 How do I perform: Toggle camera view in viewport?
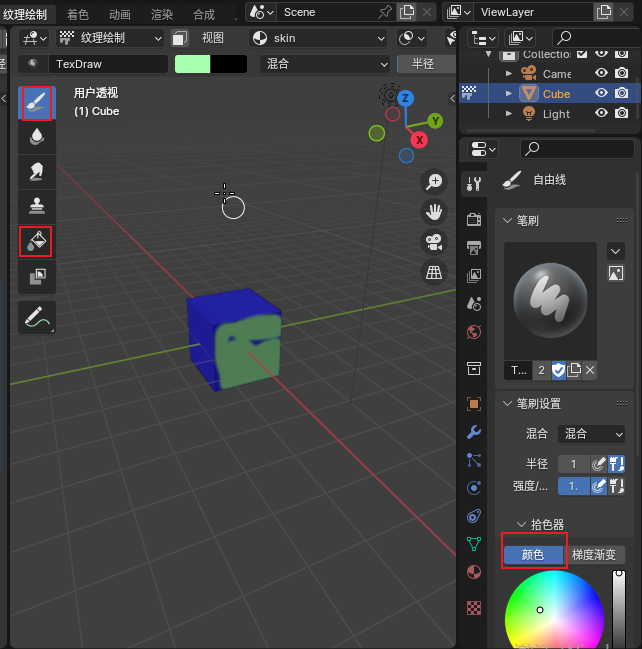[x=434, y=241]
